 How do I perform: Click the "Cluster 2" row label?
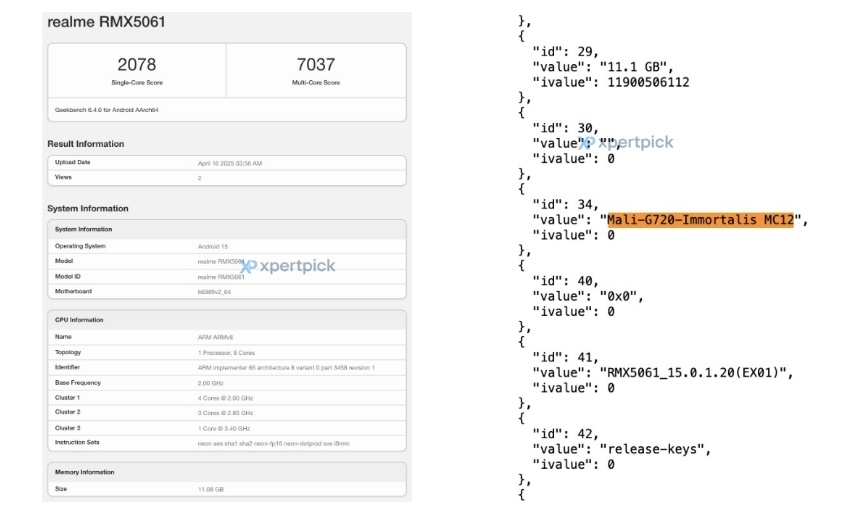pyautogui.click(x=67, y=412)
